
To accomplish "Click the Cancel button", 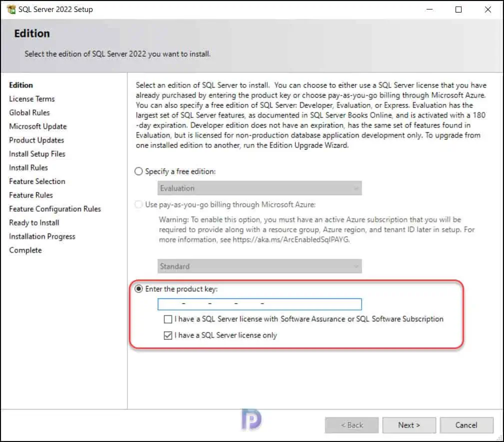I will pos(467,425).
